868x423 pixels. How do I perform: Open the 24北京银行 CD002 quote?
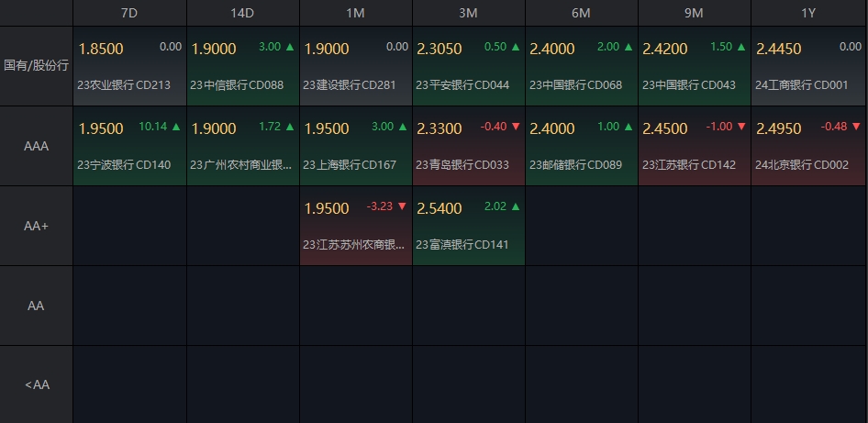[808, 146]
